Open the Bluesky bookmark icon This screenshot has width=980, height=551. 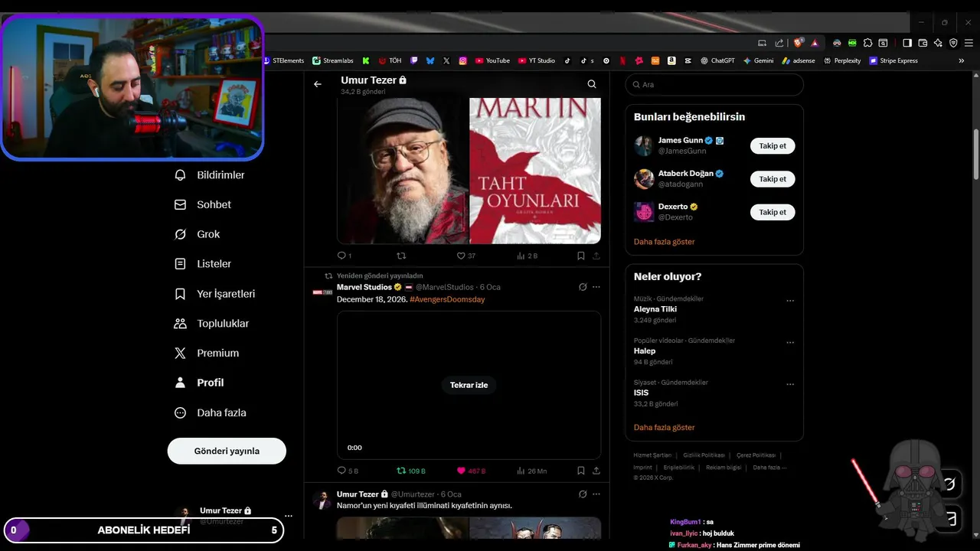coord(430,60)
